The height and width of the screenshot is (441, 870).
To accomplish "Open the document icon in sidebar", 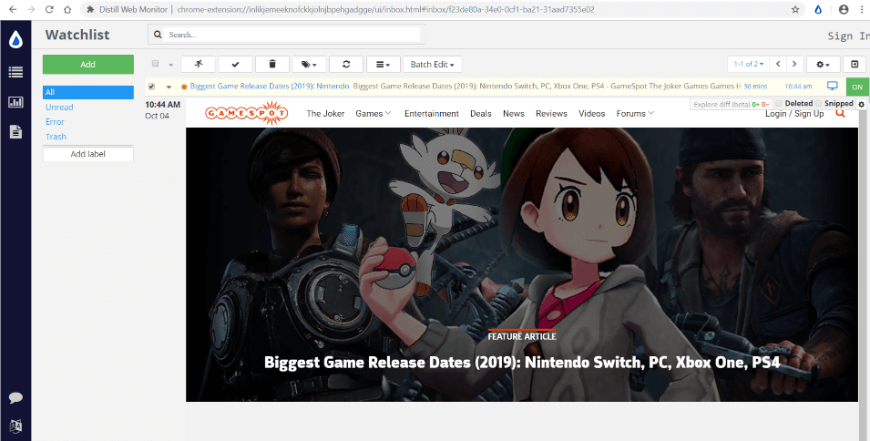I will (x=15, y=132).
